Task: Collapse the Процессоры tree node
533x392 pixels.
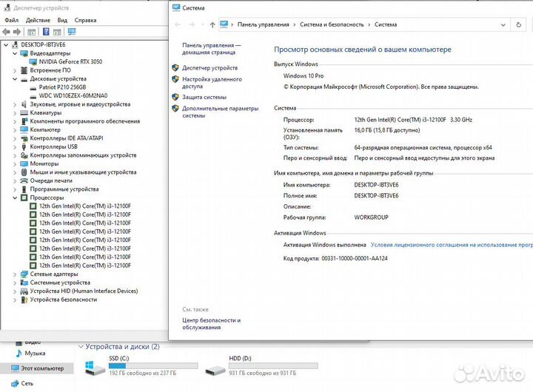Action: [x=15, y=197]
